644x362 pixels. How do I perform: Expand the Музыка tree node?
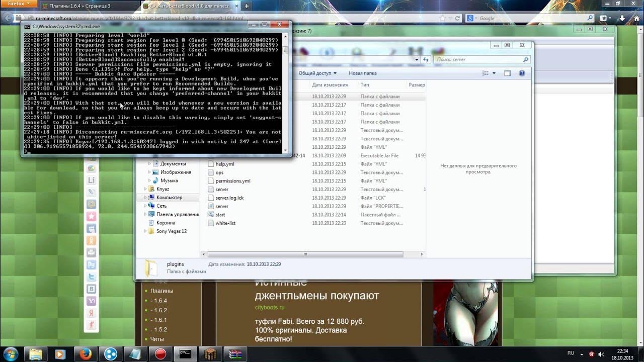[x=149, y=180]
